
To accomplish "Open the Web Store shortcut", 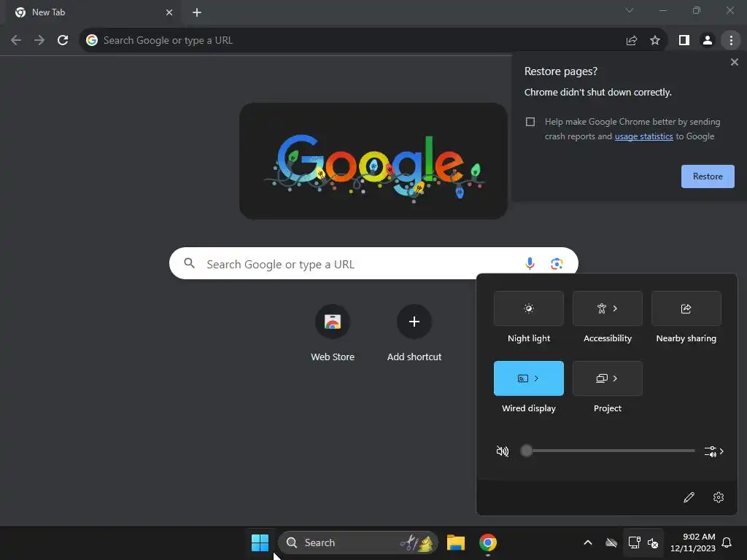I will [x=333, y=333].
